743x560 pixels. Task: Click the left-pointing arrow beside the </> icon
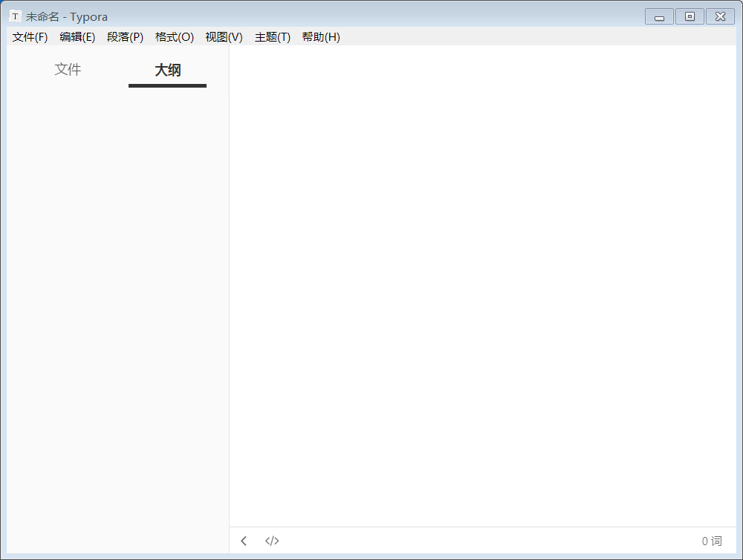244,541
